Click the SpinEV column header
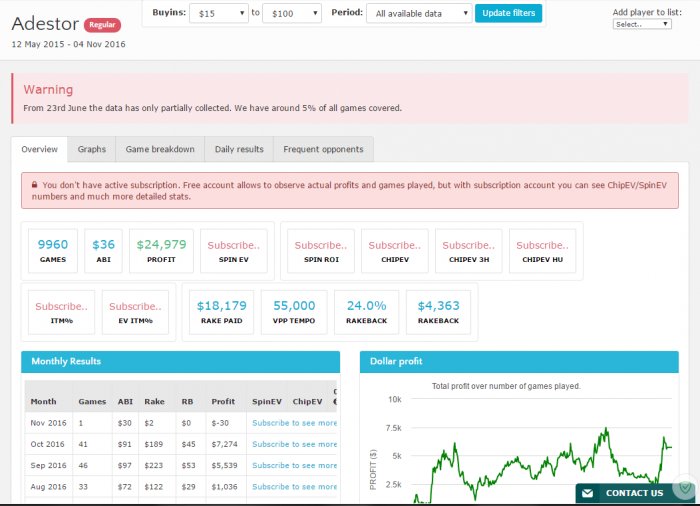700x506 pixels. (267, 401)
